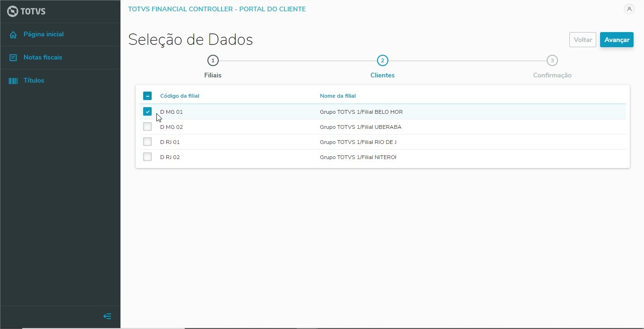This screenshot has width=644, height=329.
Task: Click the Confirmação step label
Action: pos(552,75)
